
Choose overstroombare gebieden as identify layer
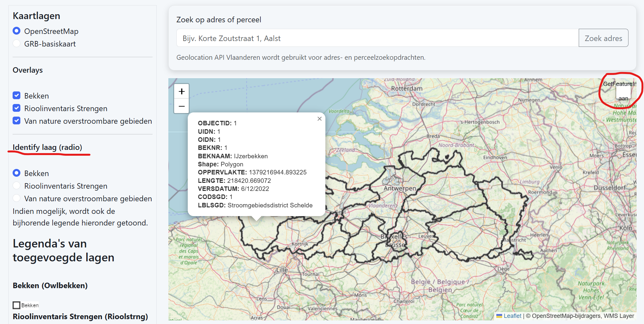[x=16, y=198]
